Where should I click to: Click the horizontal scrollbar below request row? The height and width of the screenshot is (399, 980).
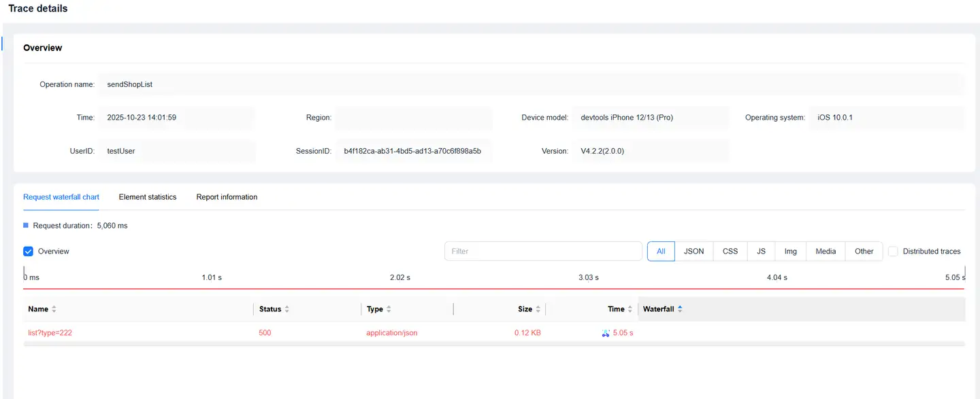(x=493, y=344)
